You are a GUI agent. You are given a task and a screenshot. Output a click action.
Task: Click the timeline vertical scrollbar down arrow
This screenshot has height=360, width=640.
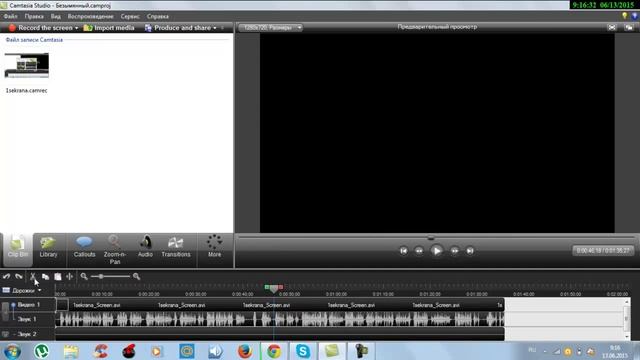627,337
